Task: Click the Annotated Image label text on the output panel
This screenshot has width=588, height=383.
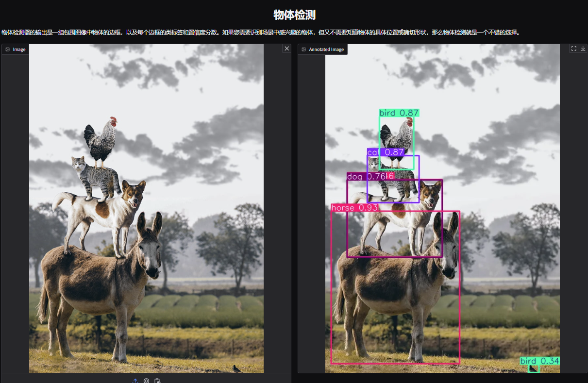Action: click(x=326, y=50)
